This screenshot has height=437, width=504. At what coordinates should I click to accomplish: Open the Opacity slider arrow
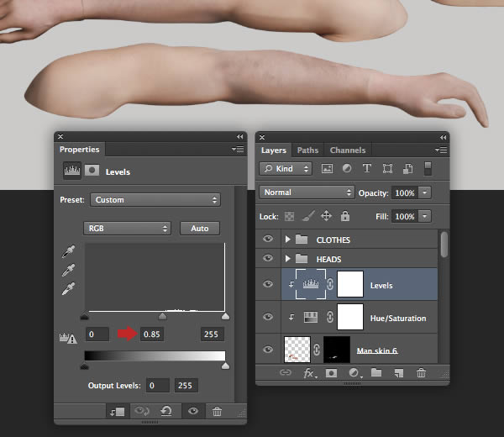click(x=425, y=192)
